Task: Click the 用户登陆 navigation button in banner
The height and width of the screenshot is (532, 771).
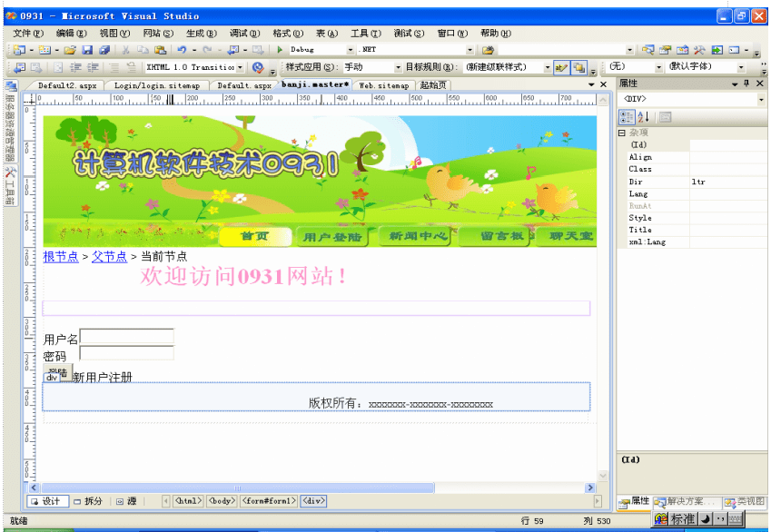Action: click(331, 237)
